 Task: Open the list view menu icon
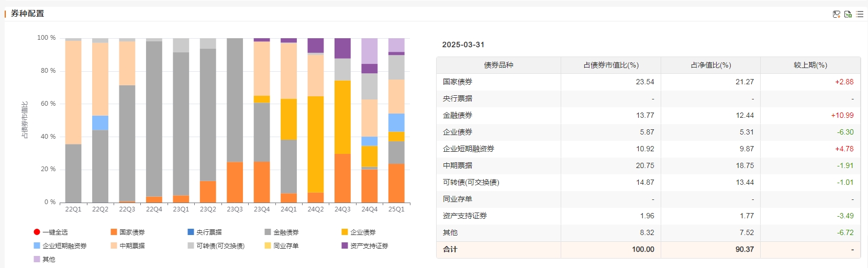(860, 14)
